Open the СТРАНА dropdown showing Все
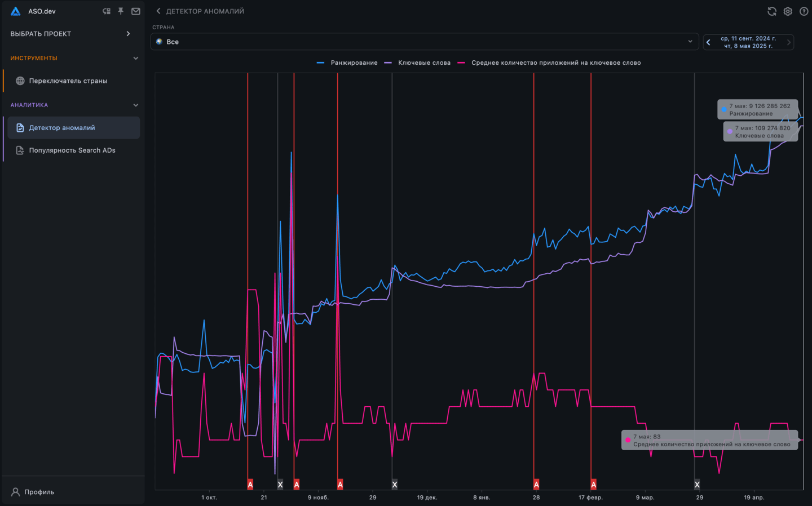Viewport: 812px width, 506px height. (x=423, y=41)
